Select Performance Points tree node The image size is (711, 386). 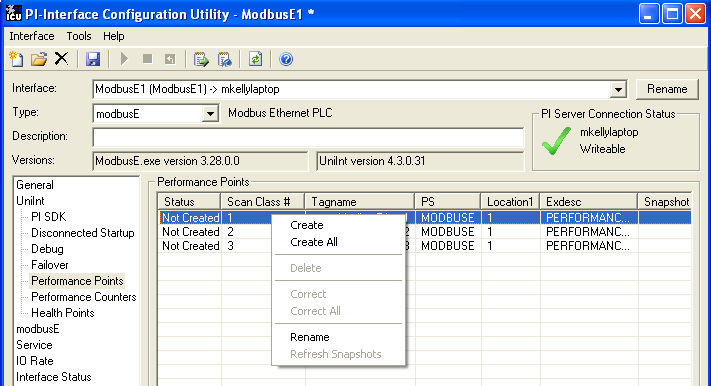[x=77, y=281]
